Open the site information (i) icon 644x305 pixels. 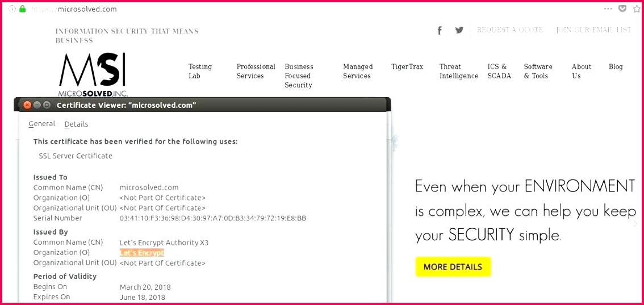(x=12, y=9)
